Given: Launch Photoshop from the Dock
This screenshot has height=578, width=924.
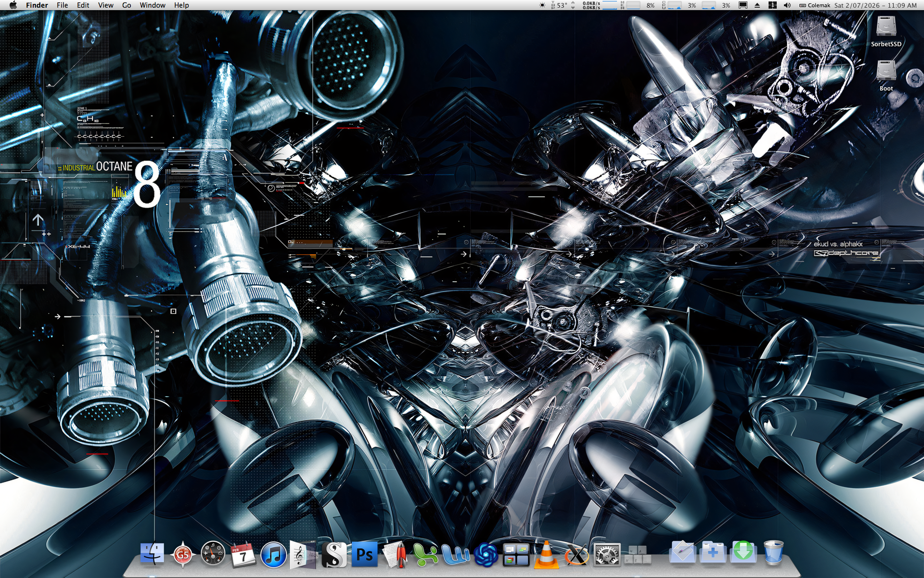Looking at the screenshot, I should click(364, 554).
